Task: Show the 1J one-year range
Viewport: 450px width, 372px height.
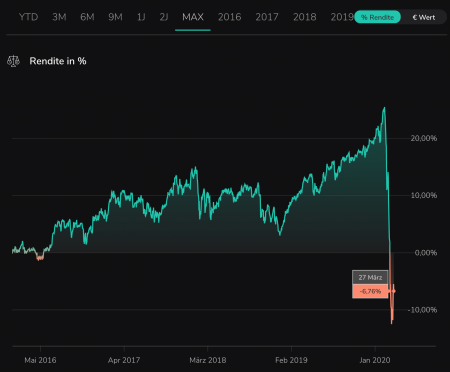Action: click(x=141, y=17)
